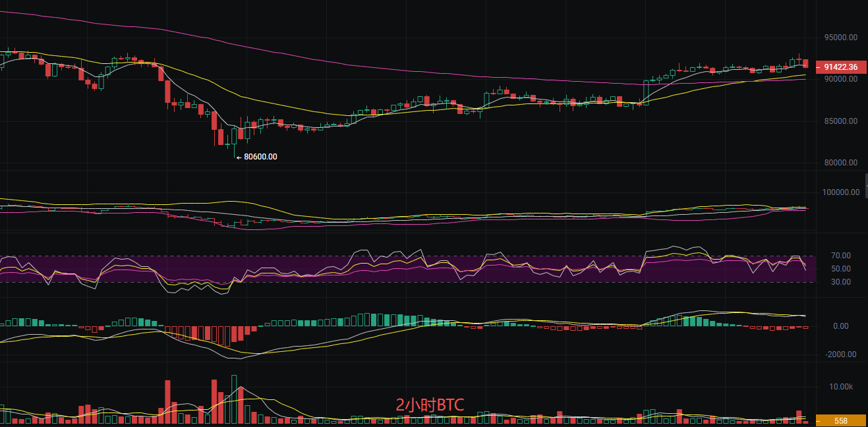
Task: Click the MACD 0.00 zero-line label
Action: pos(840,326)
